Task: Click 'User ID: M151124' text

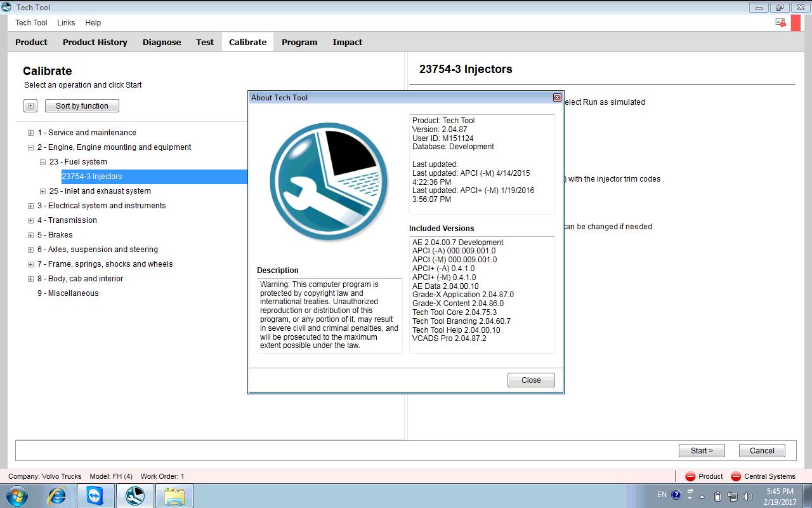Action: pos(443,138)
